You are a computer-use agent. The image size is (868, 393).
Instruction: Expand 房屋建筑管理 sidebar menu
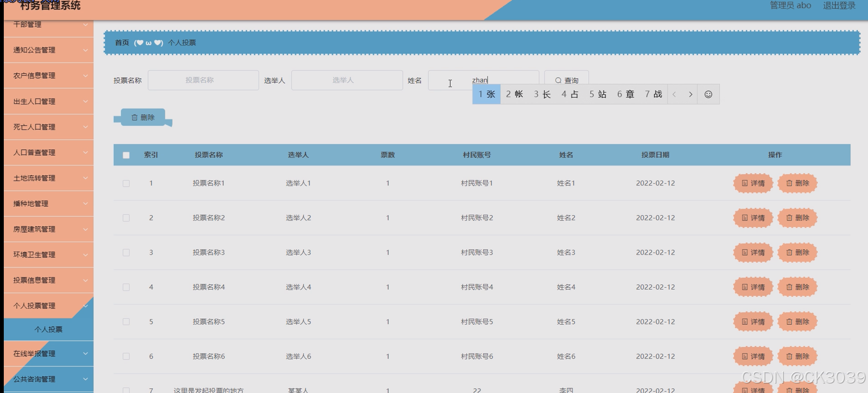(49, 229)
